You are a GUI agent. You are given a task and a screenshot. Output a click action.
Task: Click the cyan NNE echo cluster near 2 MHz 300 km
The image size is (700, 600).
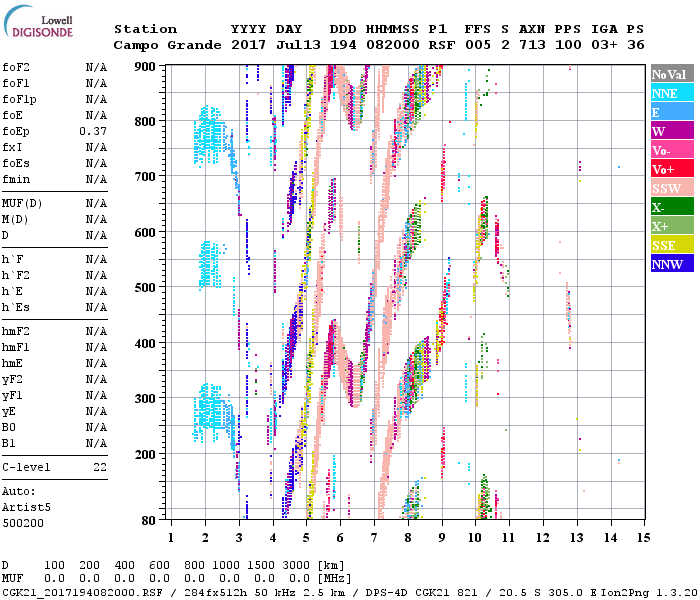click(210, 413)
